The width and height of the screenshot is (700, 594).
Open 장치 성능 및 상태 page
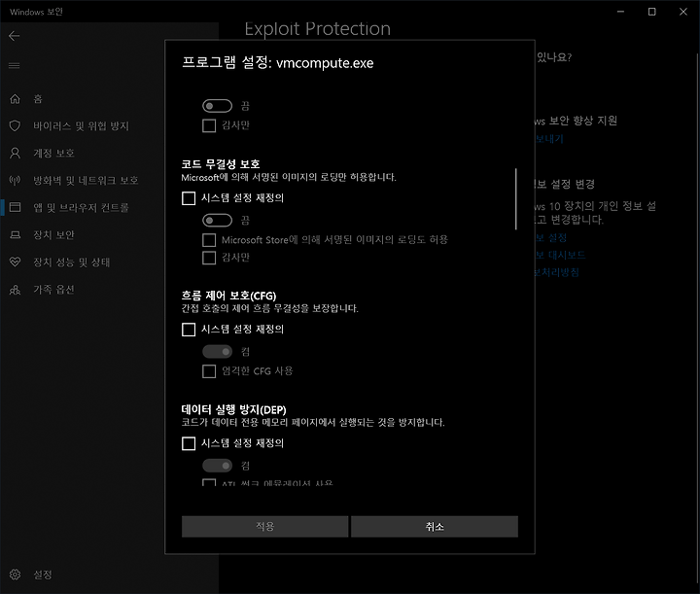click(72, 262)
